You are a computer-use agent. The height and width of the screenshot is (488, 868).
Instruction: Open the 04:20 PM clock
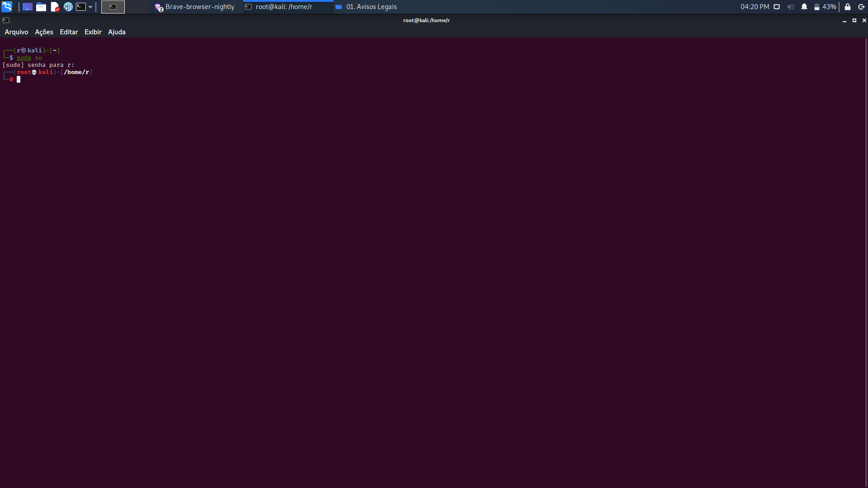pos(755,7)
